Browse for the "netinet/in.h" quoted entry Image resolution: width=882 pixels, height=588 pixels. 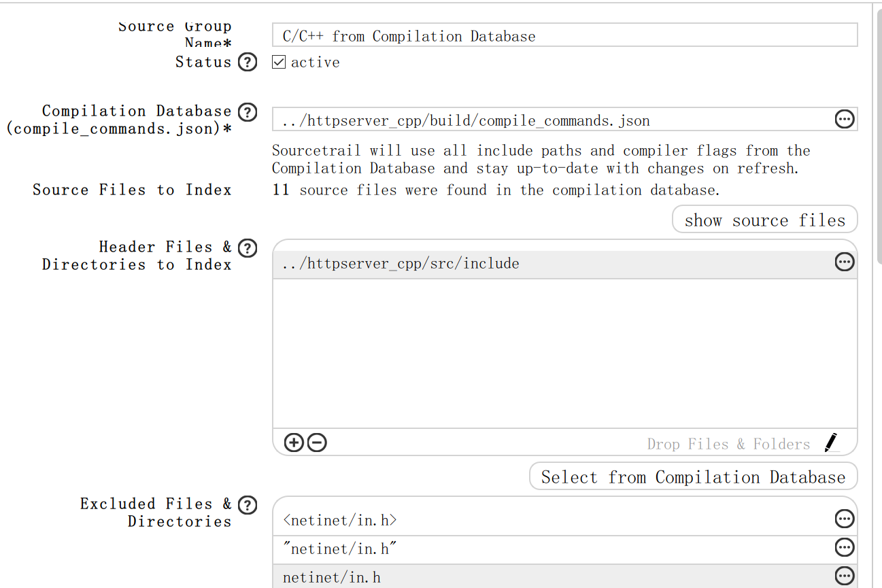(844, 547)
